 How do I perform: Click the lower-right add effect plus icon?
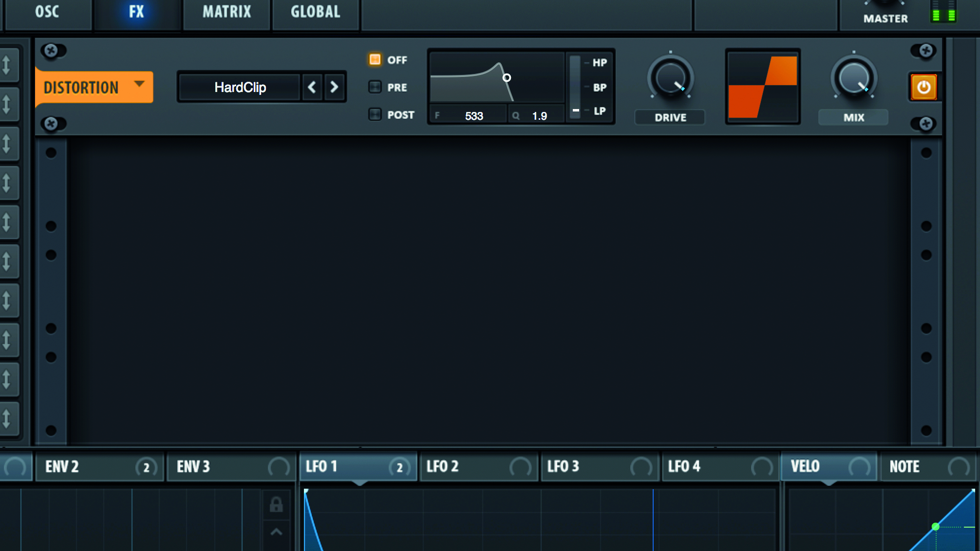pyautogui.click(x=926, y=123)
